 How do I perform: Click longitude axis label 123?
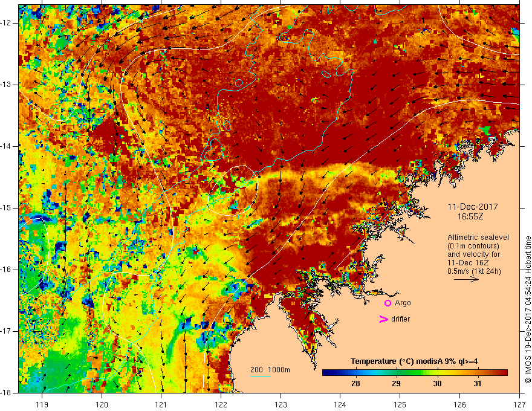281,404
